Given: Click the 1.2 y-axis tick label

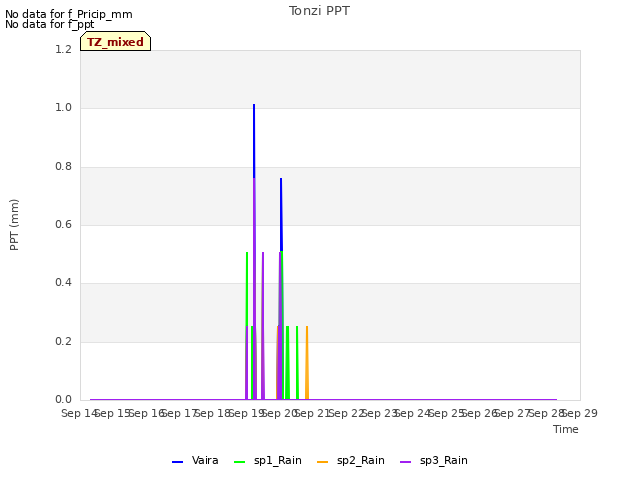Looking at the screenshot, I should point(63,49).
